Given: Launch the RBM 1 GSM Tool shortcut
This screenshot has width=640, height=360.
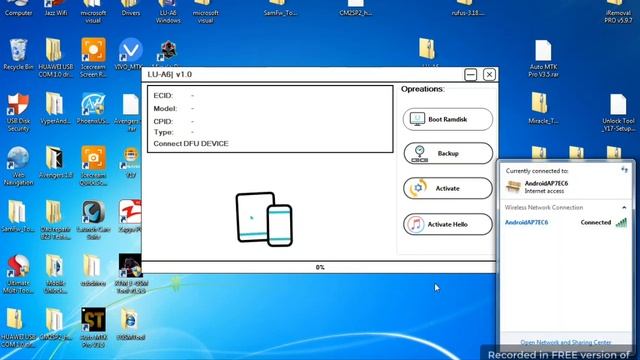Looking at the screenshot, I should click(x=131, y=274).
